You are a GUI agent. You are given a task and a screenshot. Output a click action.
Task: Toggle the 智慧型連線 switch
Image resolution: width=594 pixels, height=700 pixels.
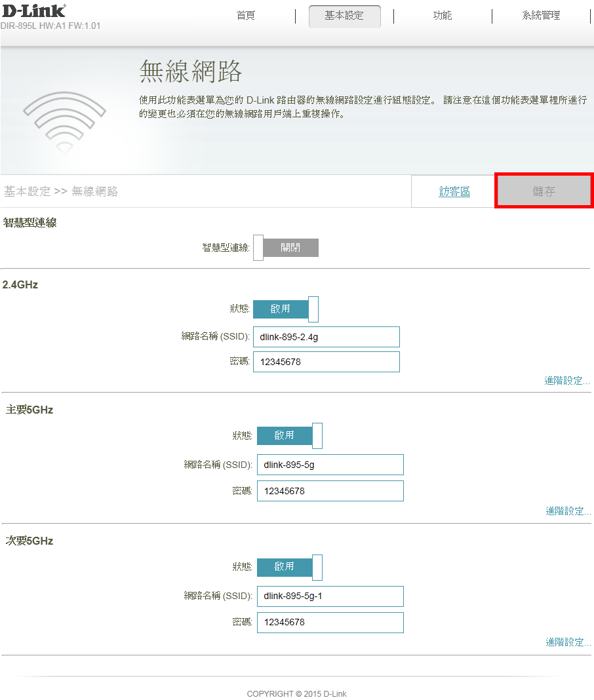click(286, 248)
